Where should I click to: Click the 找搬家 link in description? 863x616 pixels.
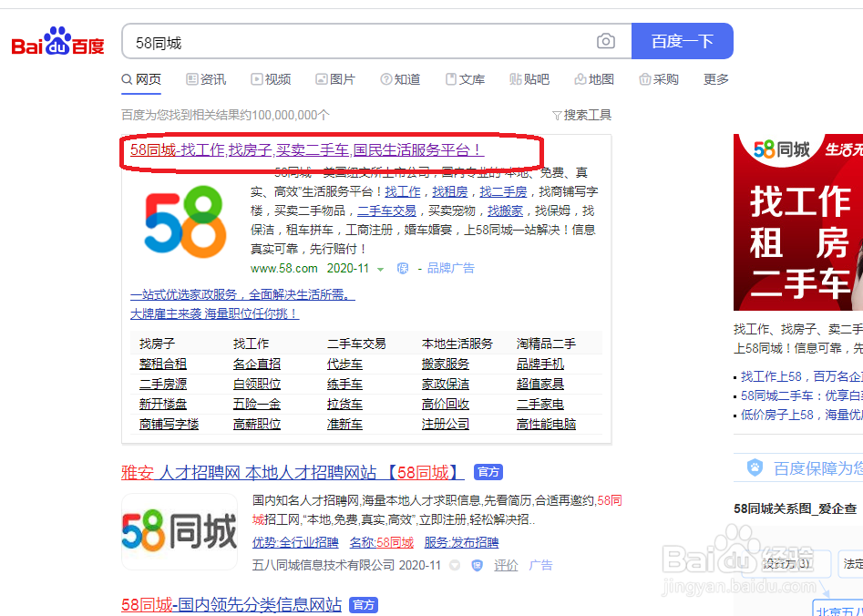pyautogui.click(x=505, y=210)
